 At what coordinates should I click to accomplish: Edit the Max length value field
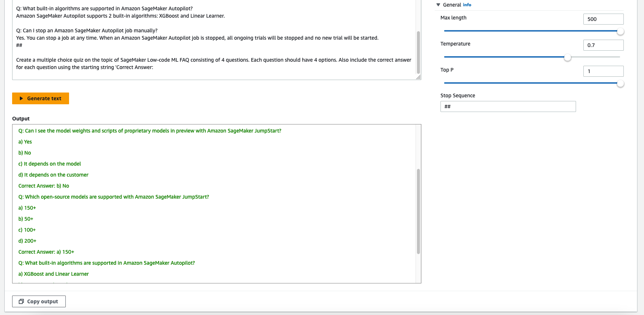tap(603, 19)
